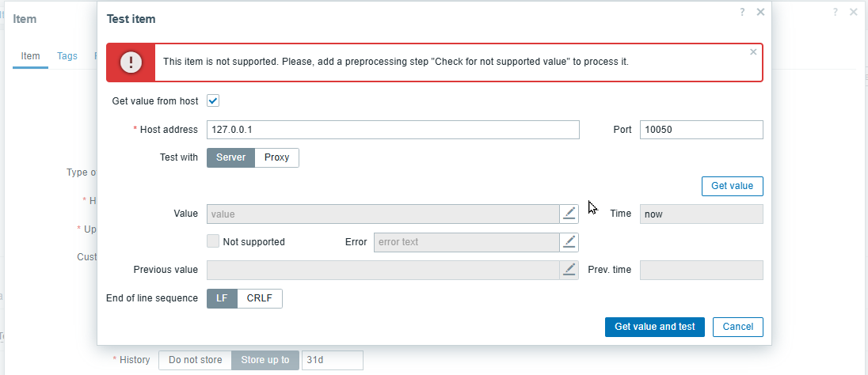The height and width of the screenshot is (375, 868).
Task: Switch to the Item tab
Action: (30, 56)
